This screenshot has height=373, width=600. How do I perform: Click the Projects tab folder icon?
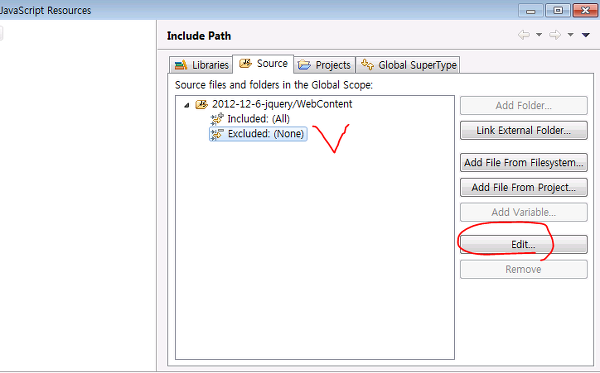tap(304, 65)
